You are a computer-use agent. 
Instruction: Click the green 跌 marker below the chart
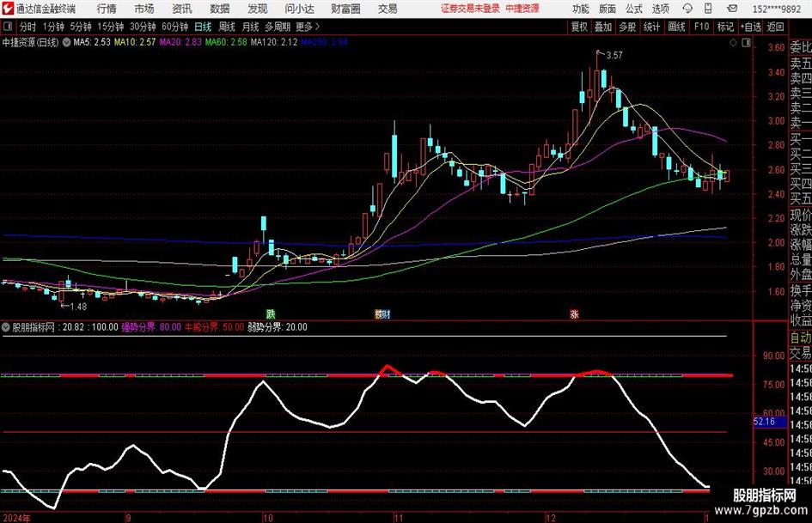pyautogui.click(x=271, y=313)
